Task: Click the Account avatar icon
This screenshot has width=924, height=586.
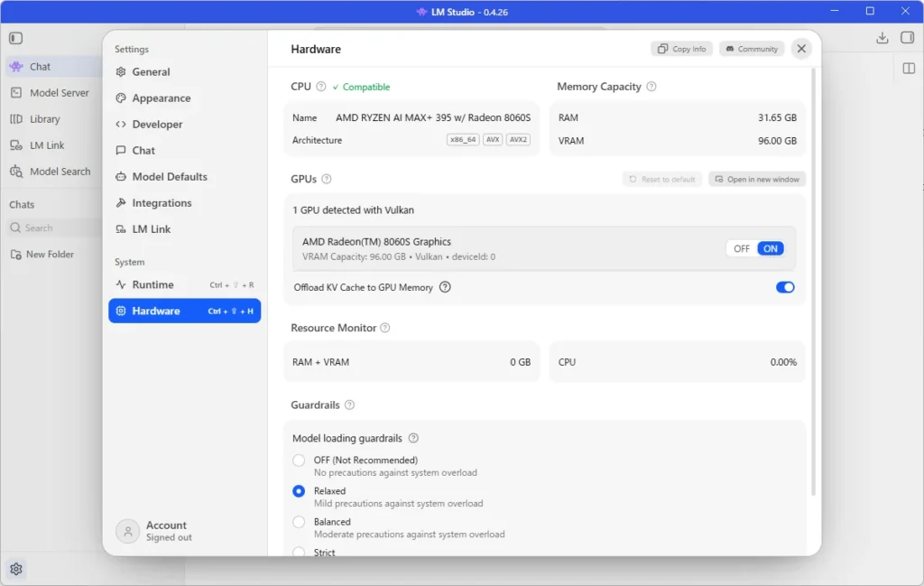Action: tap(127, 531)
